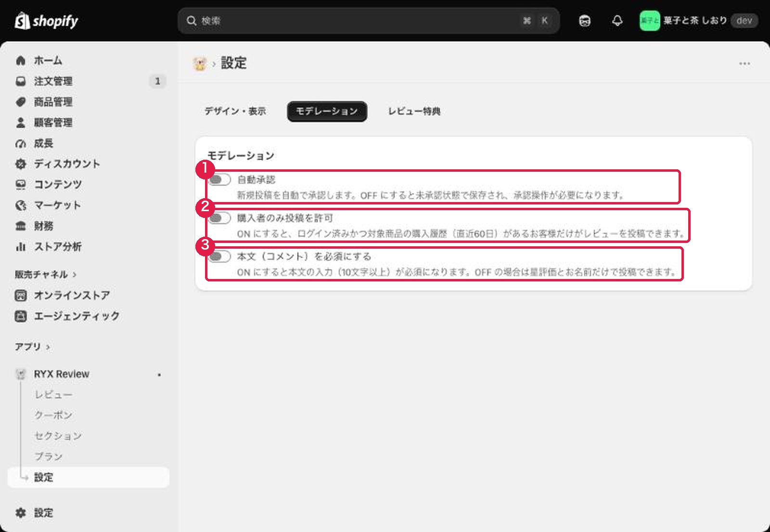Screen dimensions: 770x532
Task: Click the ディスカウント badge icon
Action: pos(21,164)
